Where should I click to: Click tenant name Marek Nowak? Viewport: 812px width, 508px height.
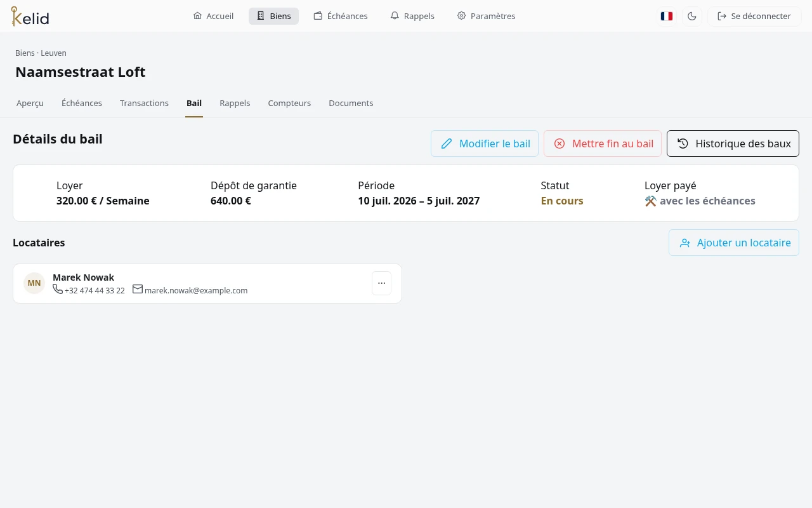pos(83,277)
